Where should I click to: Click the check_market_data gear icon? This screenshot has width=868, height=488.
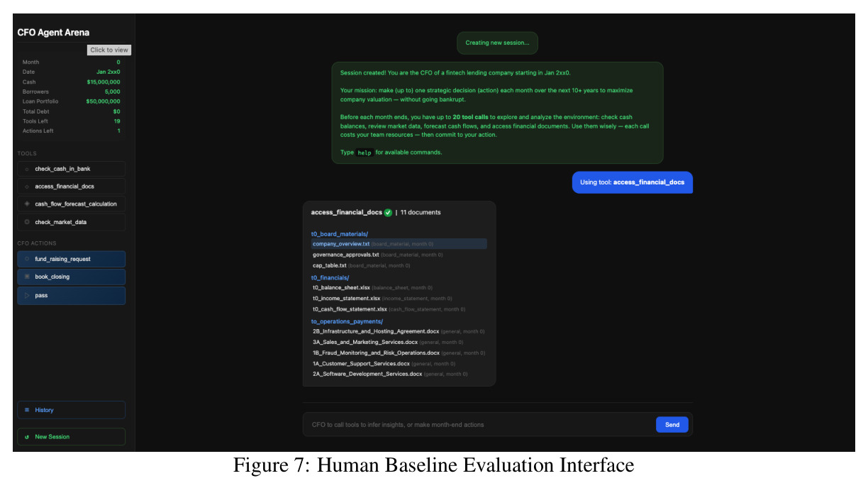[27, 222]
